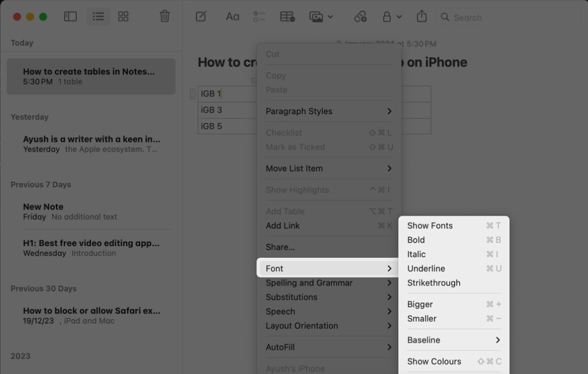
Task: Open Show Colours color picker
Action: point(434,361)
